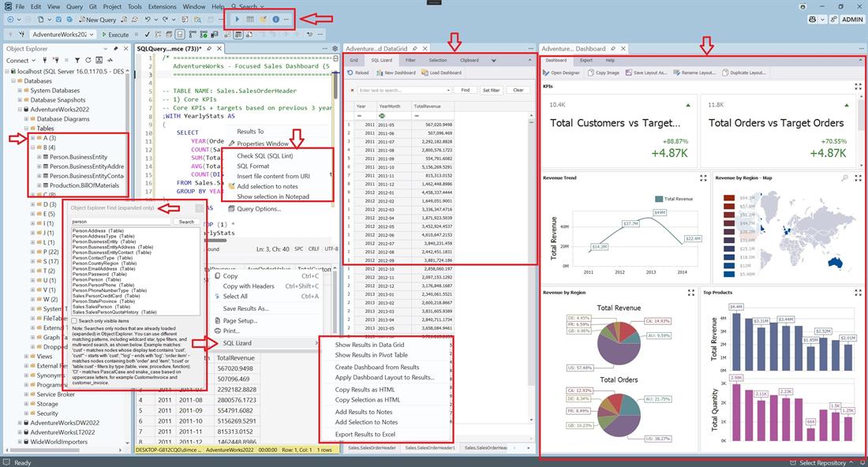
Task: Click Copy Image in the Dashboard ribbon
Action: [x=604, y=73]
